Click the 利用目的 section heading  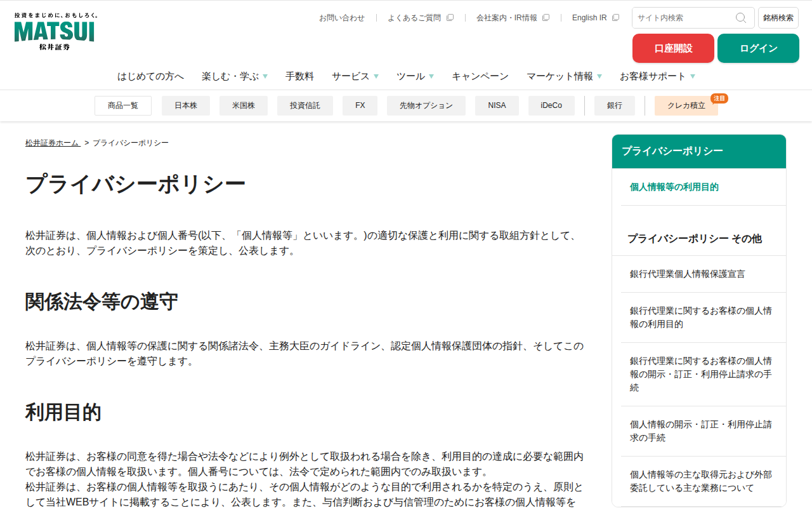click(x=63, y=412)
